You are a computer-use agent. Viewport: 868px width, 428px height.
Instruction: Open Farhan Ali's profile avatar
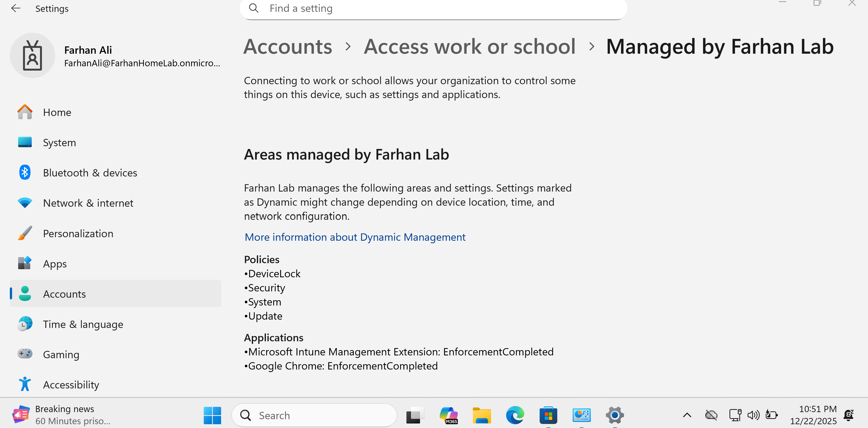pyautogui.click(x=32, y=56)
